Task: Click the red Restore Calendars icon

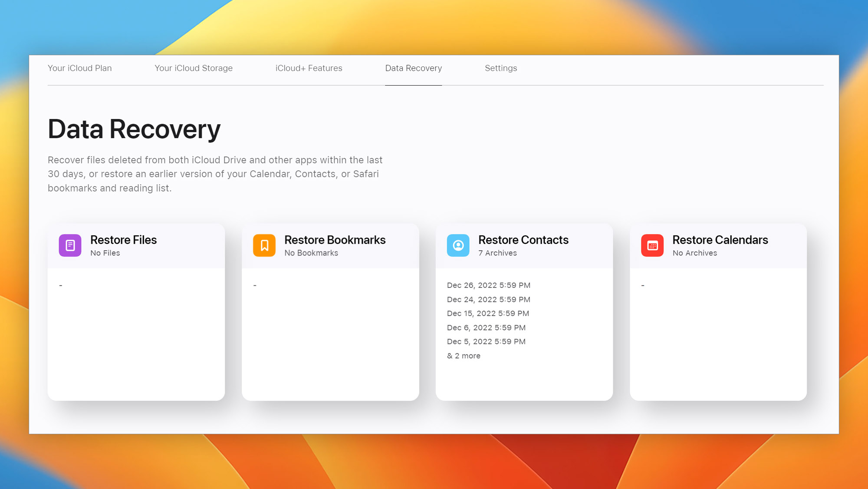Action: point(652,245)
